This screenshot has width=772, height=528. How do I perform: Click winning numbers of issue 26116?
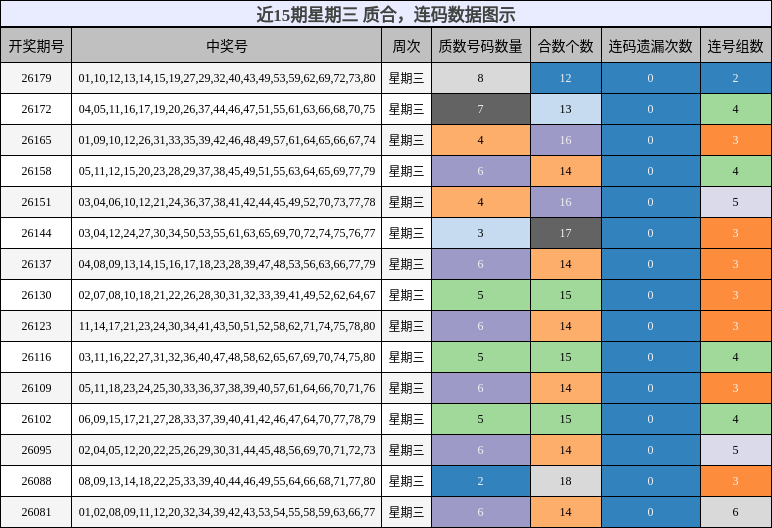pos(226,357)
